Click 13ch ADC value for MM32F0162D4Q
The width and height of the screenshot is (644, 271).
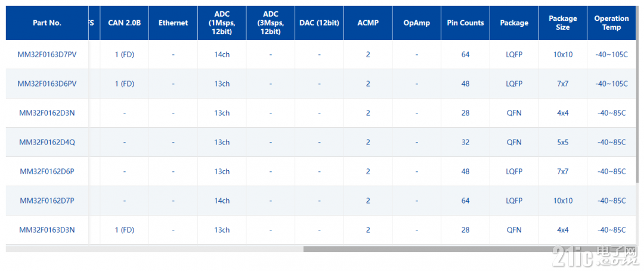click(222, 142)
